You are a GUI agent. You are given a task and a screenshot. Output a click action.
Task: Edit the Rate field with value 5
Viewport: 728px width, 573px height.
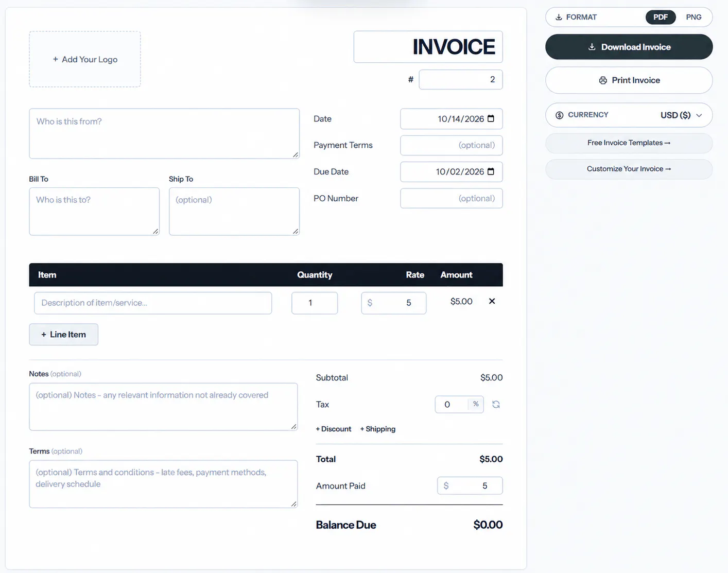(x=394, y=303)
